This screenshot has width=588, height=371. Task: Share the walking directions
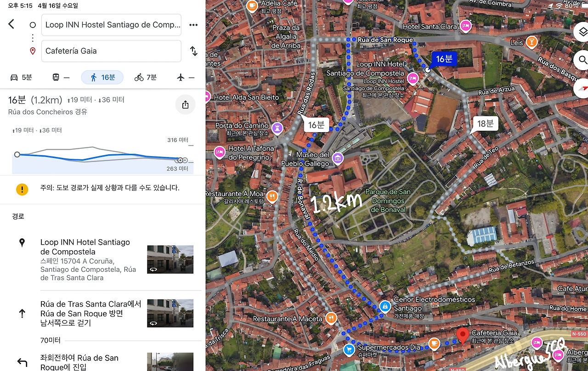point(186,105)
